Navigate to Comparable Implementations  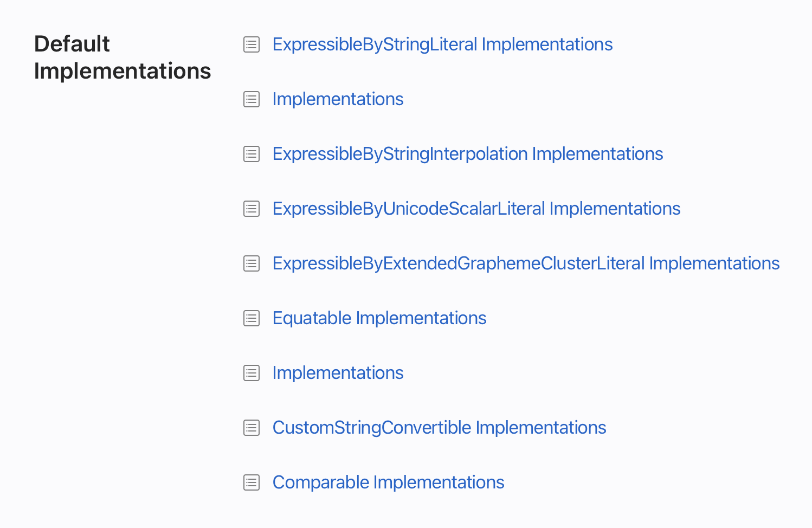(388, 482)
